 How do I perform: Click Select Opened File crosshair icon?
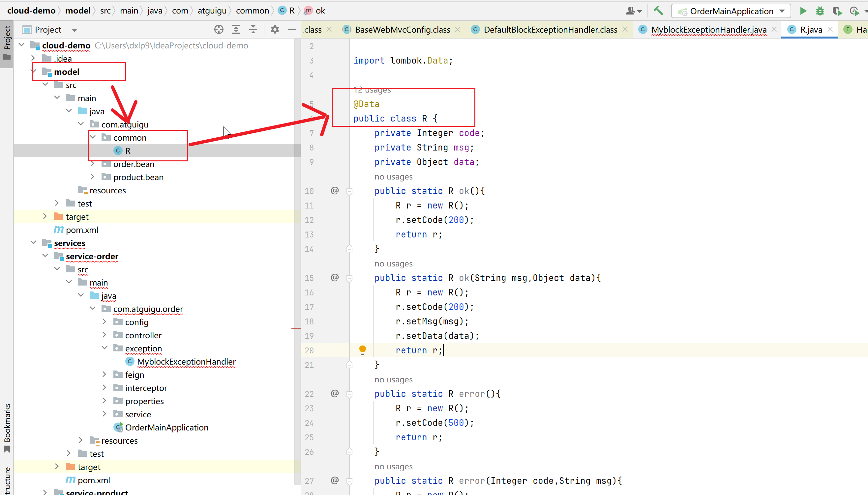pyautogui.click(x=219, y=30)
